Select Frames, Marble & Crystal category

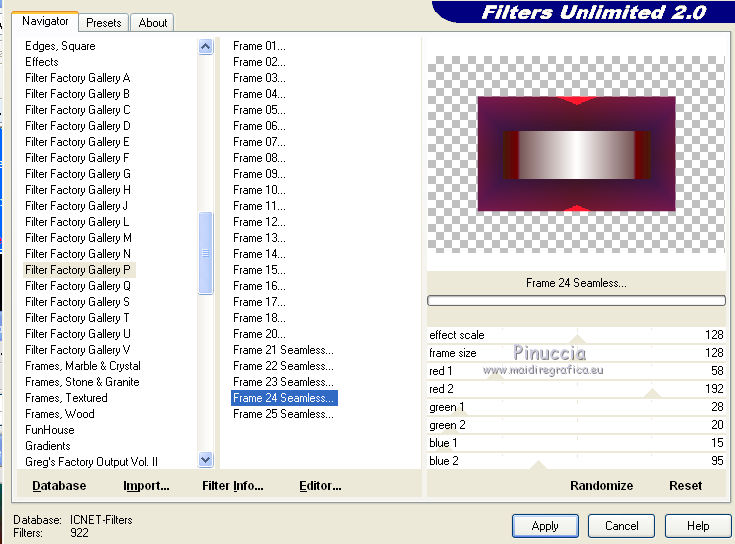(83, 365)
